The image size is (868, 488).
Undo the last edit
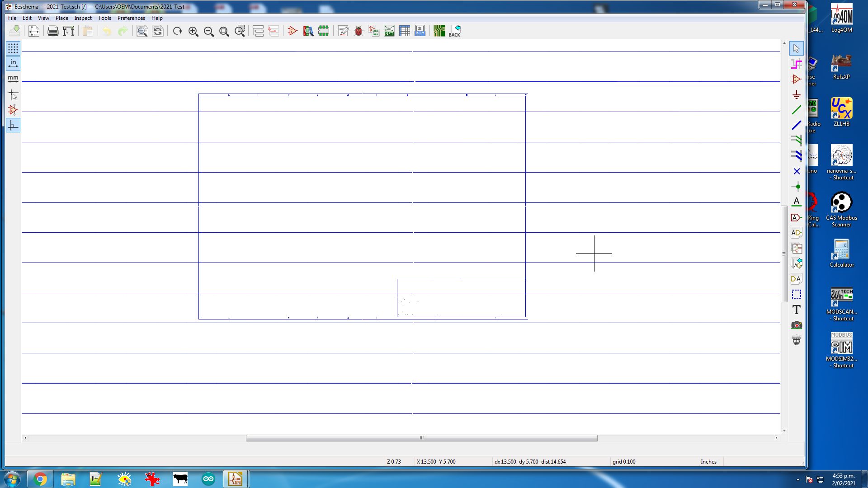[107, 31]
